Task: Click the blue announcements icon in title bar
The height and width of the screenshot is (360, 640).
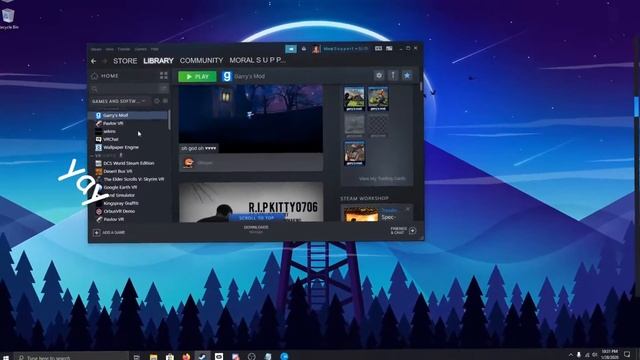Action: (x=291, y=49)
